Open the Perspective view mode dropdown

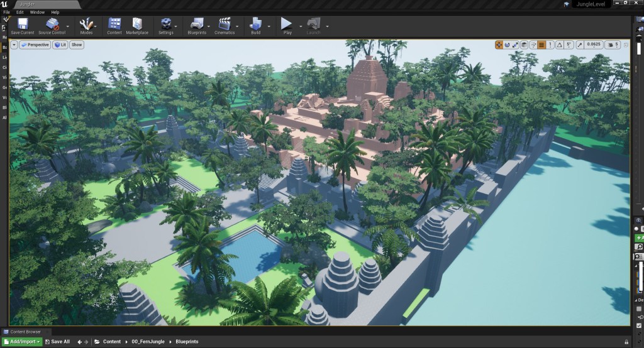[x=35, y=45]
